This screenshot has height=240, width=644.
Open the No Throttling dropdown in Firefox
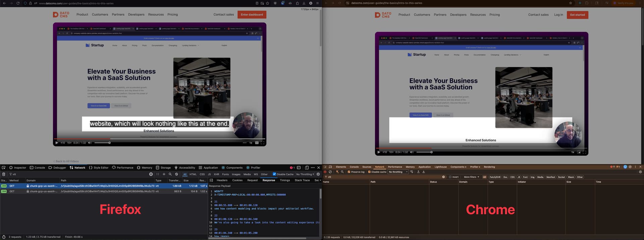coord(305,174)
